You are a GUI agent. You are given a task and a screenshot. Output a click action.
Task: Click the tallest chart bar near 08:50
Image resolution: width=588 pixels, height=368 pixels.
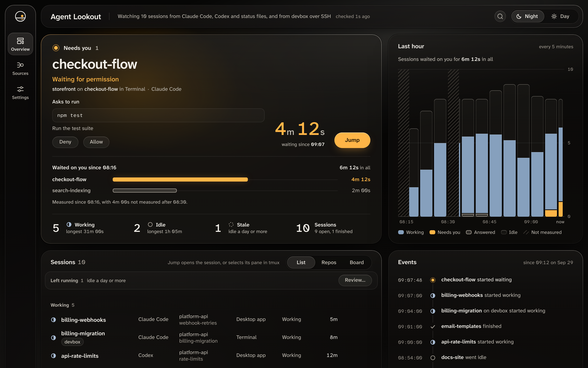(x=510, y=150)
